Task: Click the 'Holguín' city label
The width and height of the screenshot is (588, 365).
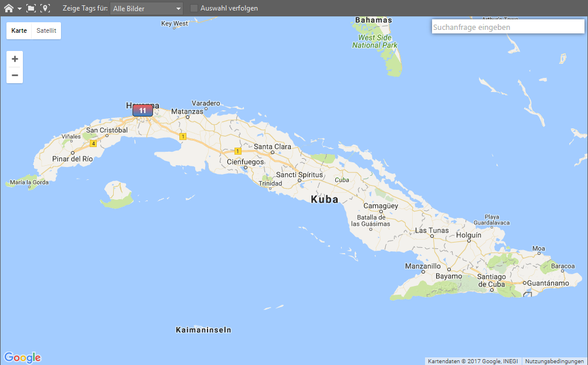Action: (x=469, y=236)
